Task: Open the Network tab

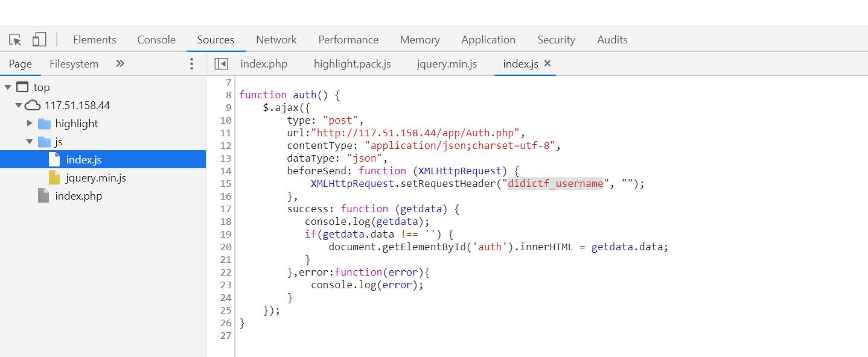Action: 276,40
